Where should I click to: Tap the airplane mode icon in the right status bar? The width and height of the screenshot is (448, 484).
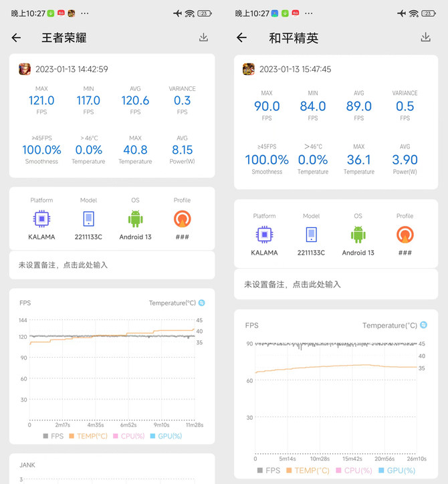[x=401, y=13]
